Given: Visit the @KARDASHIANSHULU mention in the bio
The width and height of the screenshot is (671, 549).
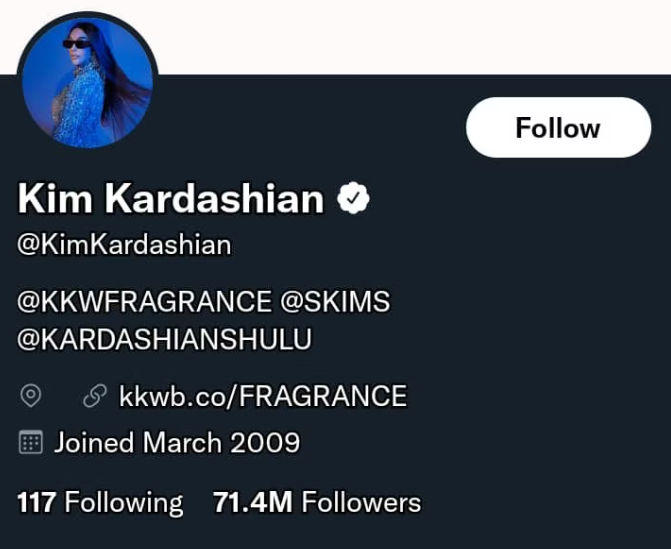Looking at the screenshot, I should 165,340.
